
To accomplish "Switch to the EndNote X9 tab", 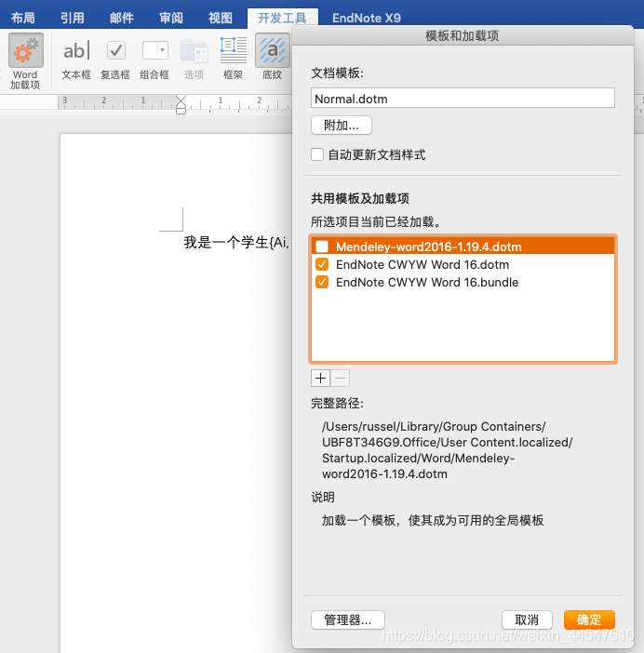I will [367, 18].
